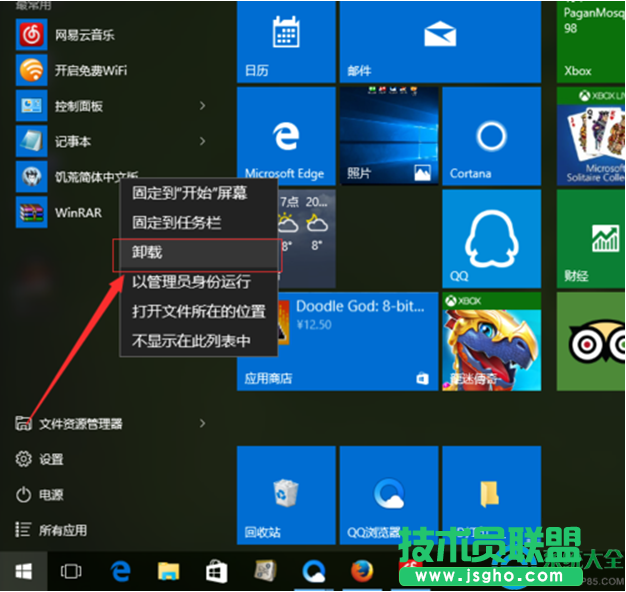The height and width of the screenshot is (592, 626).
Task: Click 打开文件所在的位置 menu entry
Action: point(197,311)
